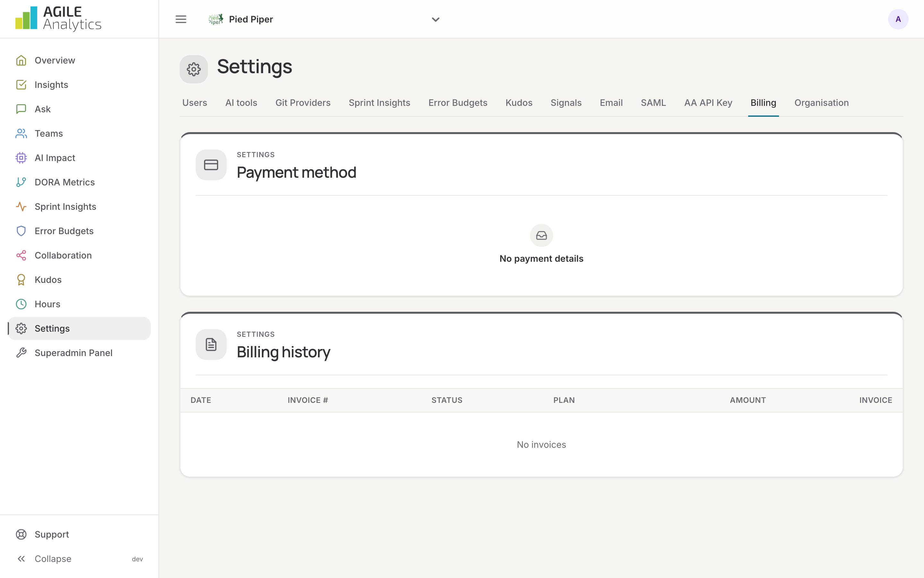Switch to the Signals tab
Viewport: 924px width, 578px height.
pos(566,103)
